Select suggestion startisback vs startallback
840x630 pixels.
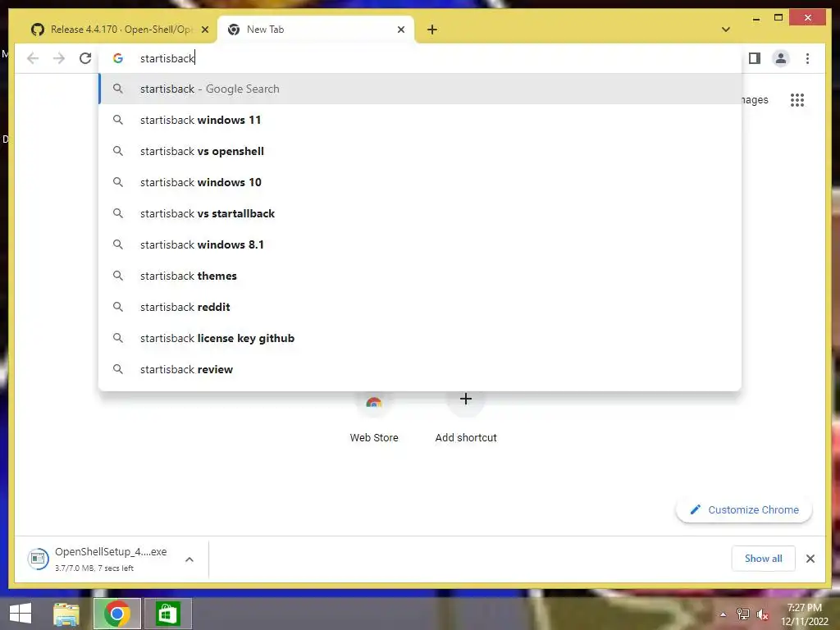tap(421, 213)
